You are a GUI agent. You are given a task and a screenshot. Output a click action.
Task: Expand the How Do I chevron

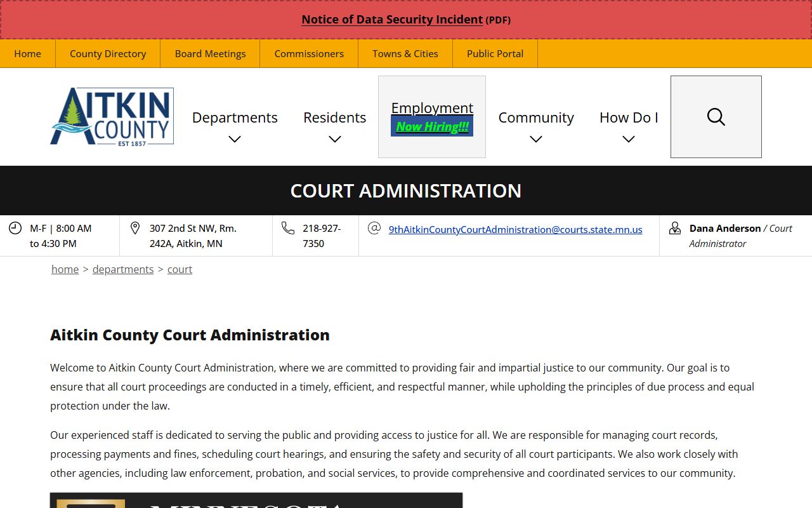629,139
